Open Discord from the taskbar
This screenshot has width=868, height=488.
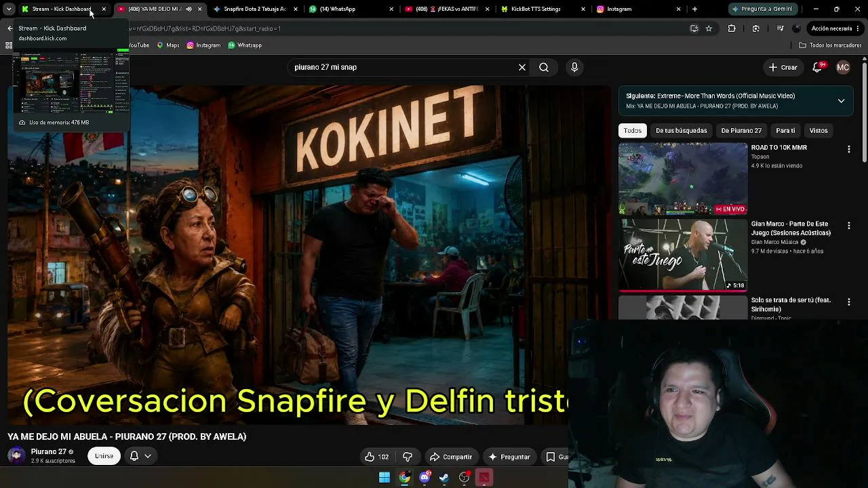425,478
